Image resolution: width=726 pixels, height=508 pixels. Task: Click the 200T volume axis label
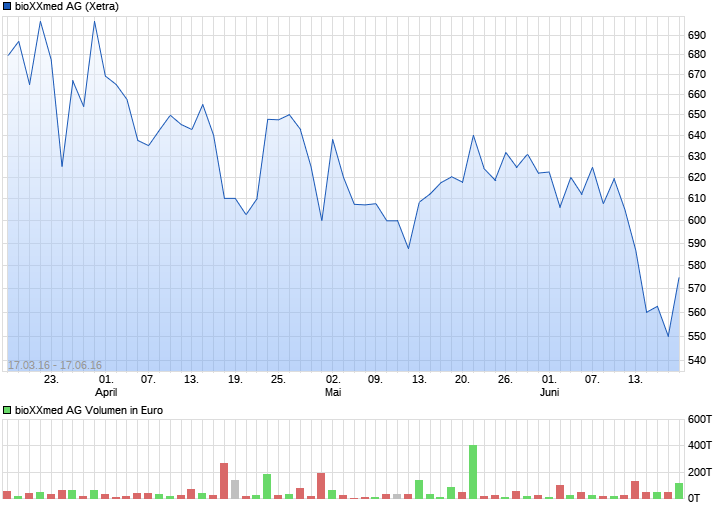point(700,472)
